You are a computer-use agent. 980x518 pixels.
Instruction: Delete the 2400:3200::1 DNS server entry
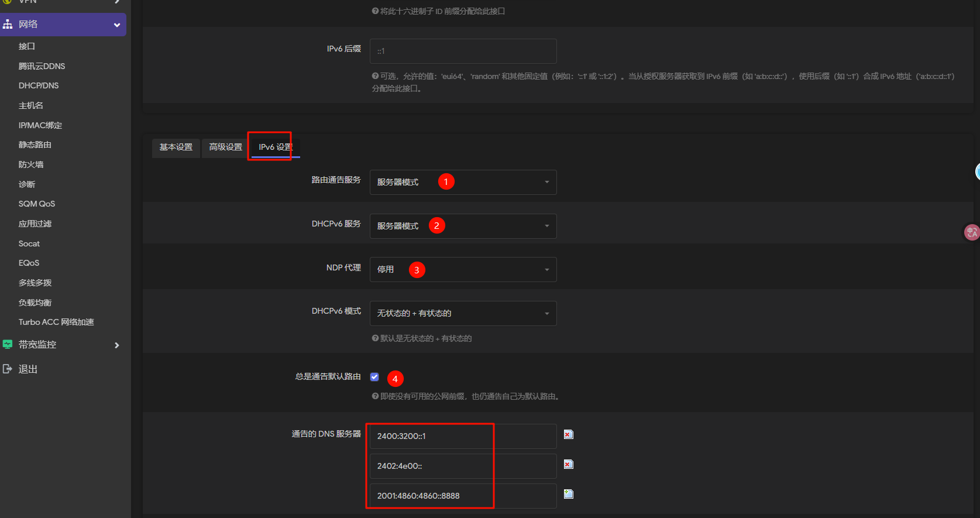pos(568,434)
